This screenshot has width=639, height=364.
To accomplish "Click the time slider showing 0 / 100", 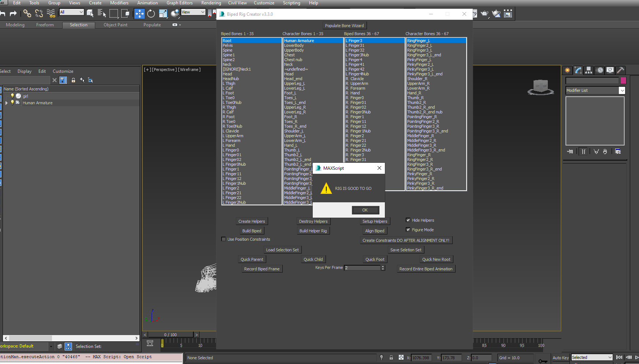I will 171,334.
